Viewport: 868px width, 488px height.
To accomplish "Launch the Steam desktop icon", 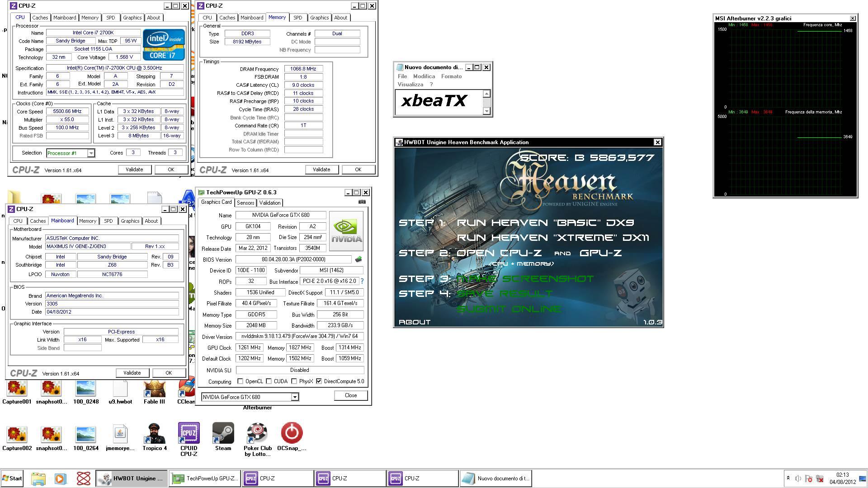I will (x=223, y=437).
